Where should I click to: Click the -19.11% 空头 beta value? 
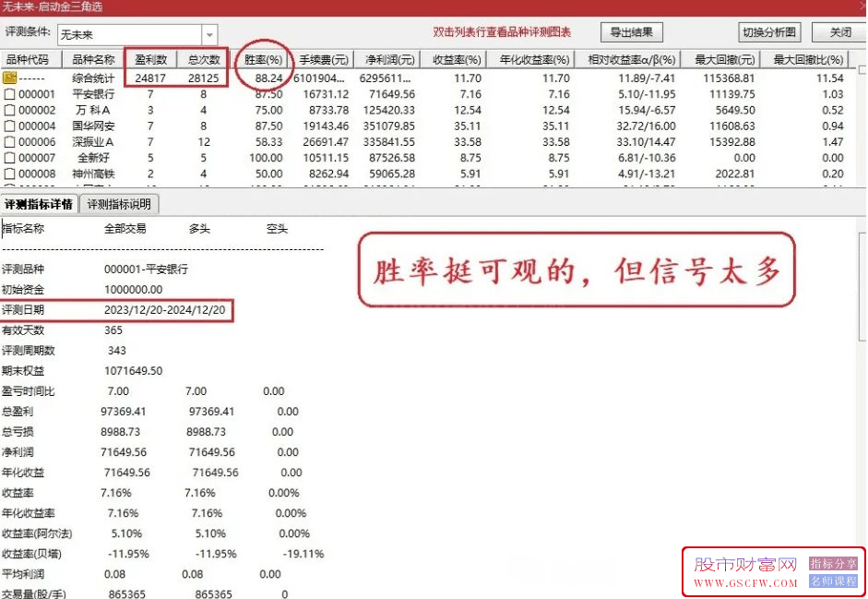tap(303, 554)
